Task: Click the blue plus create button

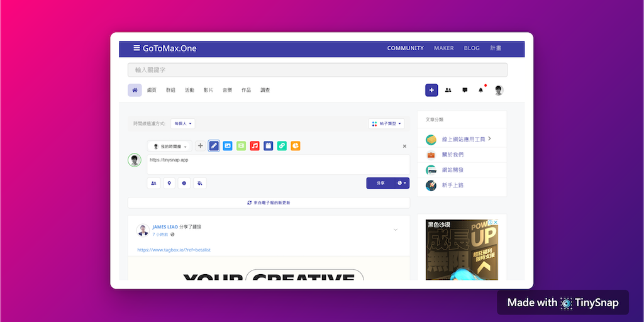Action: pyautogui.click(x=431, y=90)
